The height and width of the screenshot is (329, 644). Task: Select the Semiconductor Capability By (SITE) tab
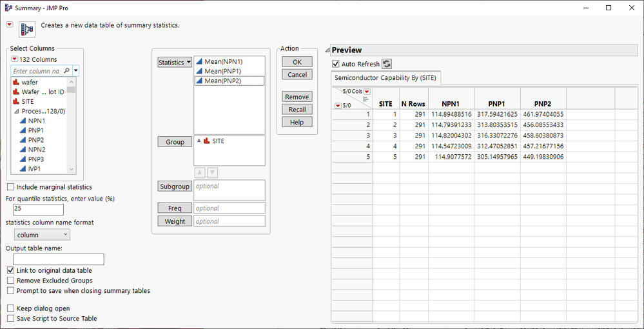click(x=385, y=77)
